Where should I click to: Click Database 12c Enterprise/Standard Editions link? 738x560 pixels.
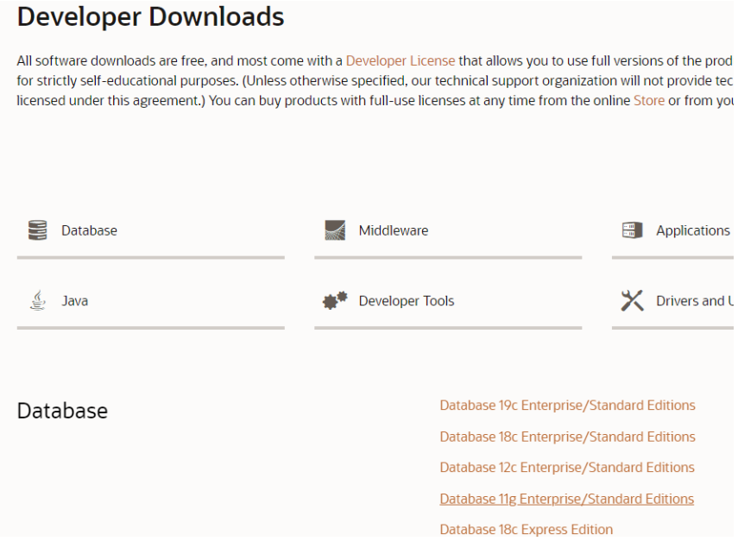[x=567, y=468]
